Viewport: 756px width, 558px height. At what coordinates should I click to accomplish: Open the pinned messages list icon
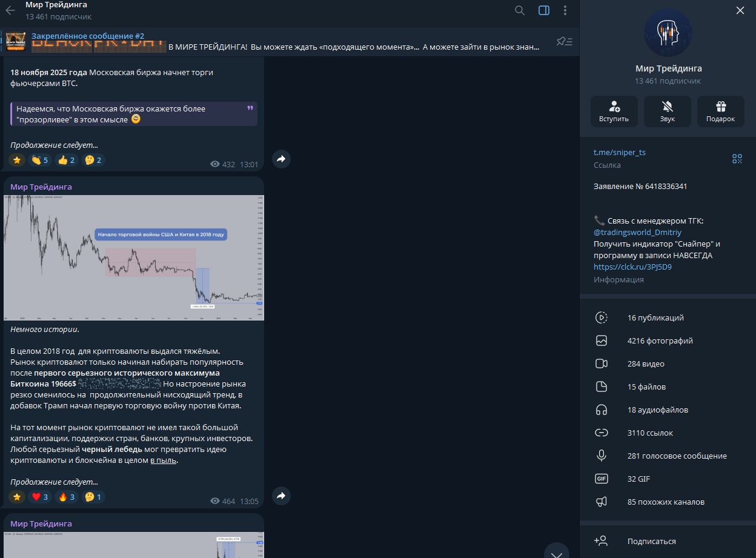[x=564, y=41]
